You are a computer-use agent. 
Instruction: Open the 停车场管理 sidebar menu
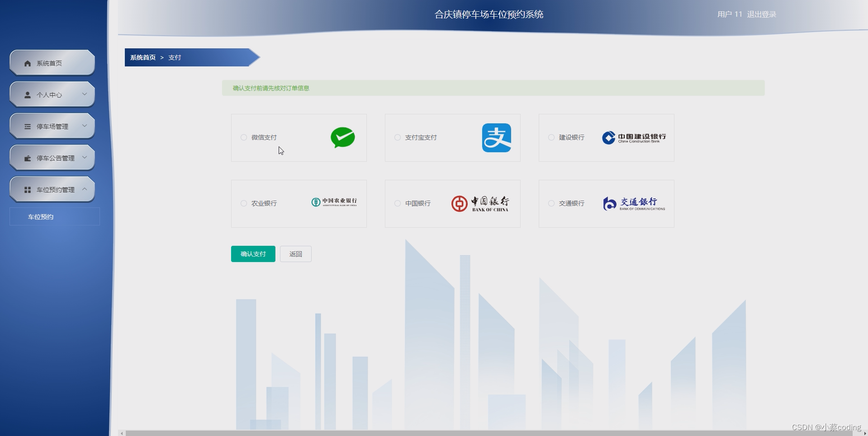pos(52,126)
